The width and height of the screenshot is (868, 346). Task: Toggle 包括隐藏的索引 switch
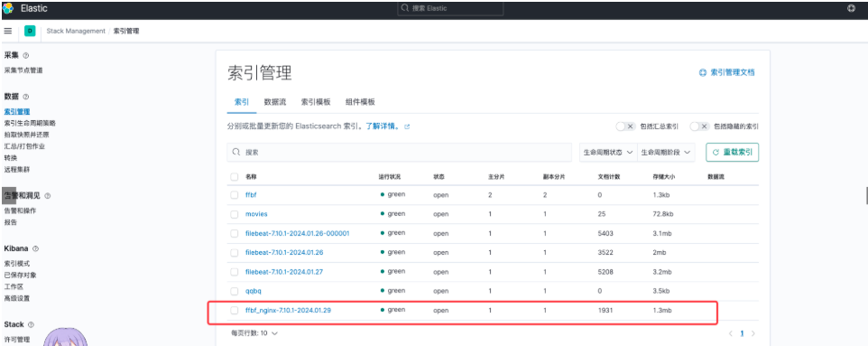click(x=699, y=126)
